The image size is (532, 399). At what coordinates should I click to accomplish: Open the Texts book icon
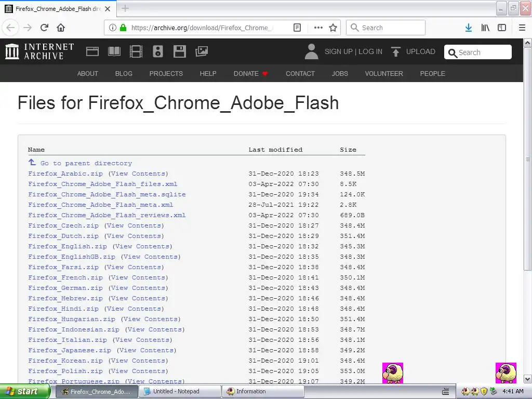click(x=114, y=51)
